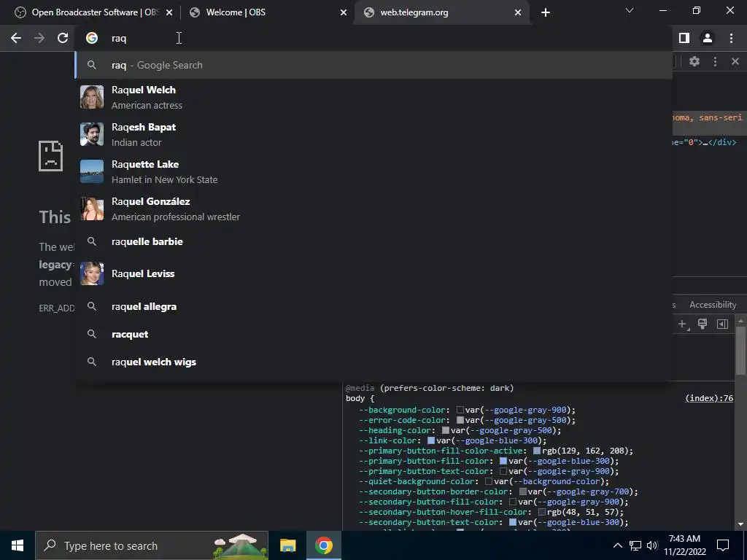747x560 pixels.
Task: Choose the Raquel Welch suggestion
Action: 373,97
